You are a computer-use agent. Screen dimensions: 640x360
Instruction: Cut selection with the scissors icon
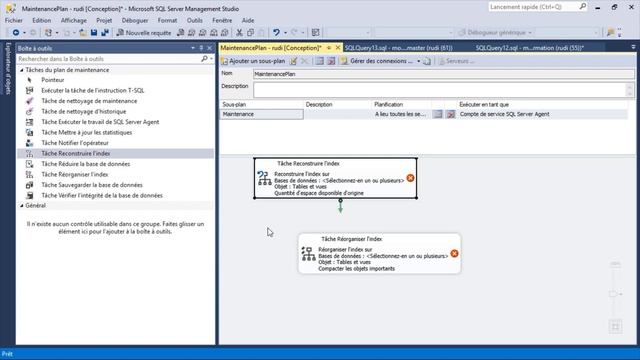[240, 33]
